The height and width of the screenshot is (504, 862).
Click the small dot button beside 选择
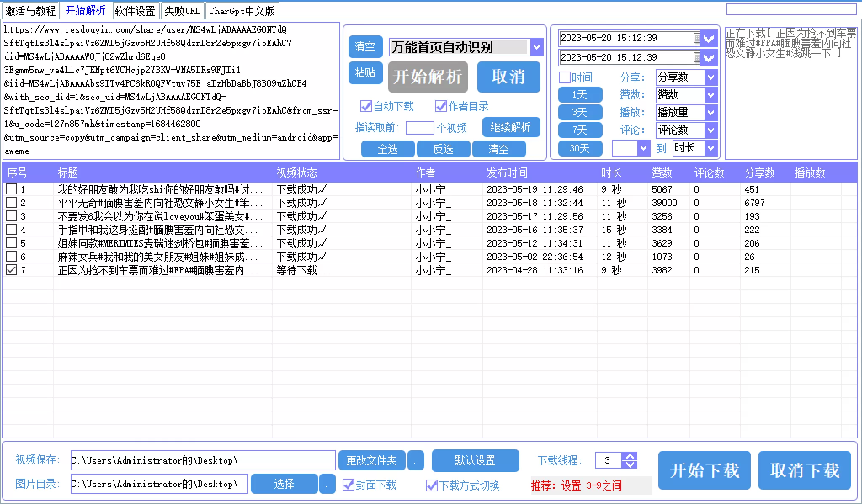pyautogui.click(x=327, y=484)
